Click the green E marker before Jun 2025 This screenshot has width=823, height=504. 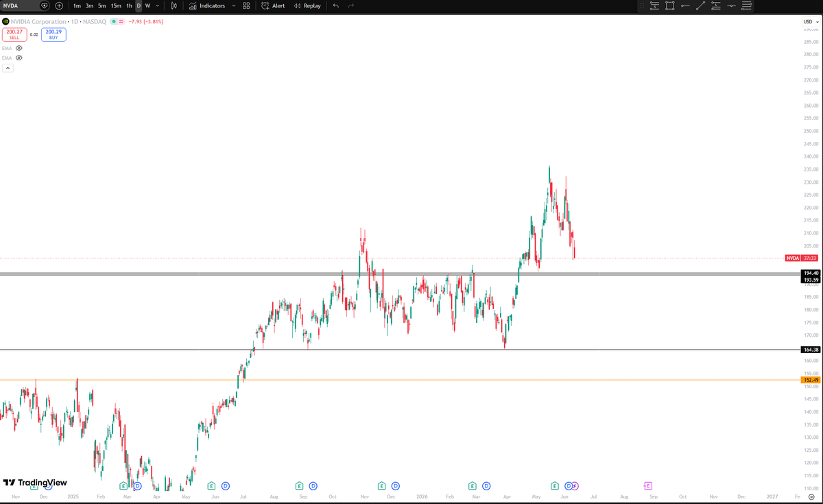pos(211,485)
